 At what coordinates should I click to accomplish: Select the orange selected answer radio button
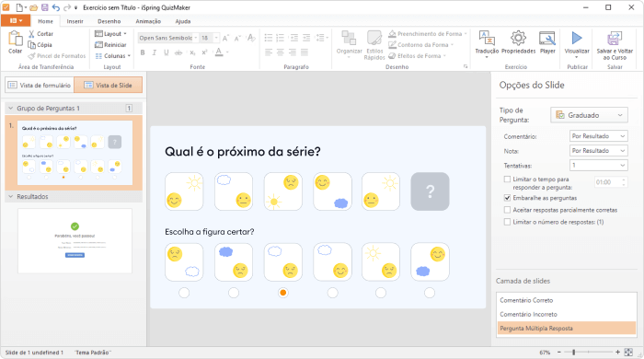tap(282, 293)
